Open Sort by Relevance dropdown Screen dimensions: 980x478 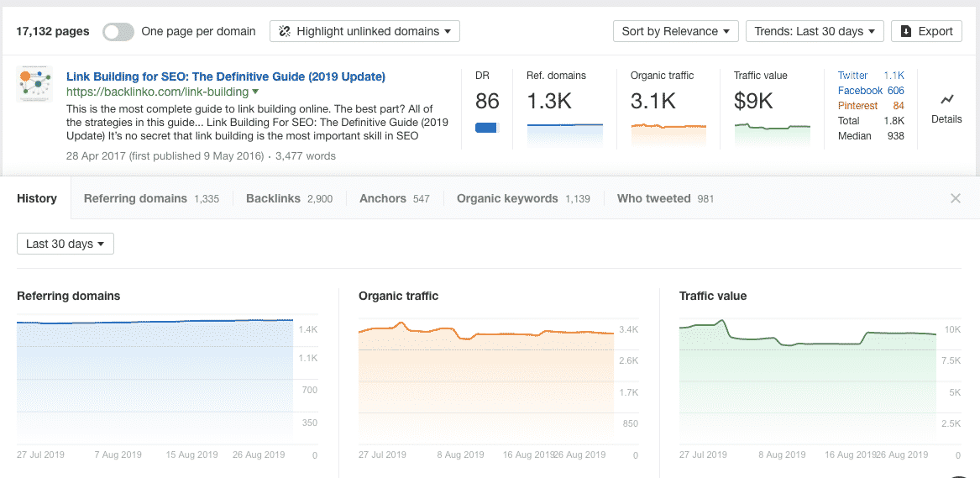click(676, 31)
